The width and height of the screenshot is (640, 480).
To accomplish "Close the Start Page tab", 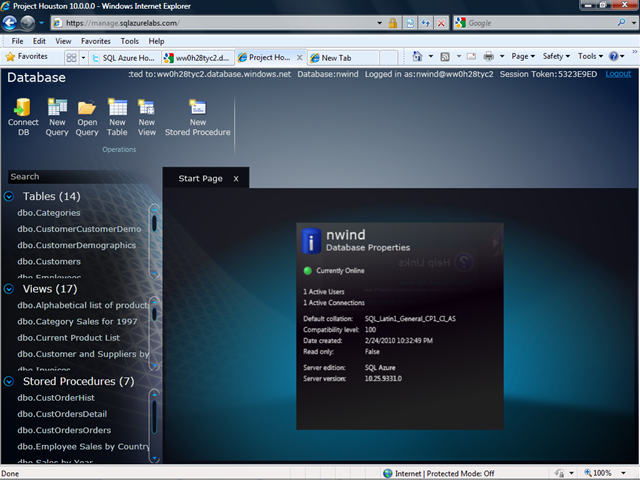I will (236, 179).
